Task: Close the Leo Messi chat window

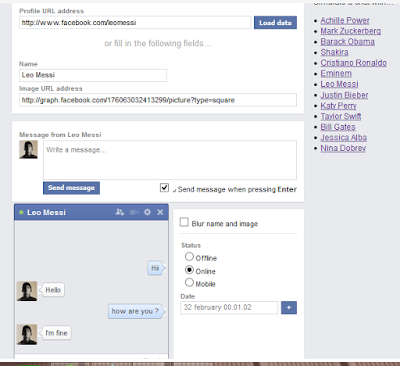Action: coord(160,212)
